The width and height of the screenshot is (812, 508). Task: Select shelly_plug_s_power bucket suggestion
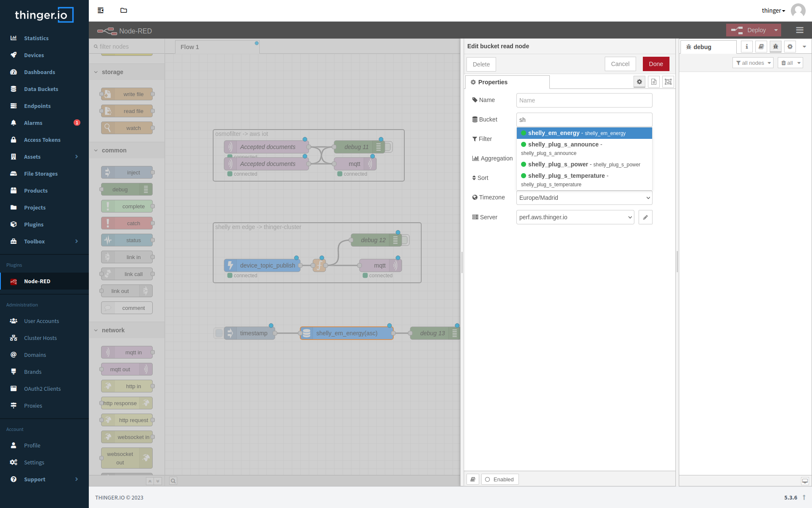point(584,164)
